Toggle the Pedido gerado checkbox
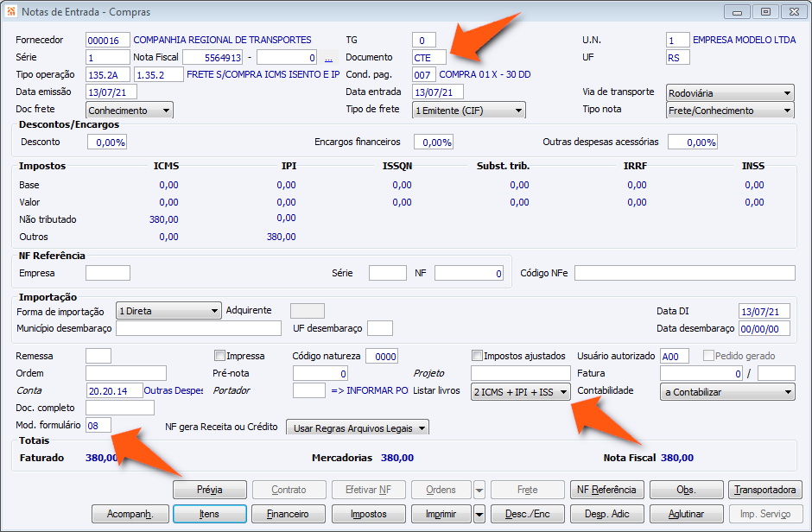Image resolution: width=812 pixels, height=532 pixels. tap(708, 356)
